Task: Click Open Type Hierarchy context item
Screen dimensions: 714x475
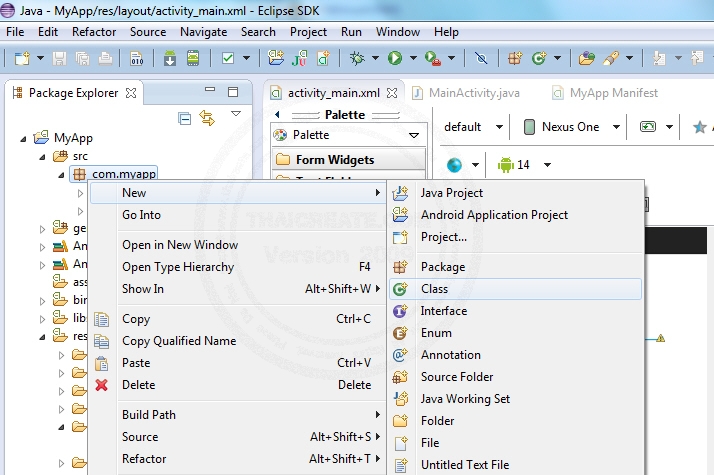Action: (237, 267)
